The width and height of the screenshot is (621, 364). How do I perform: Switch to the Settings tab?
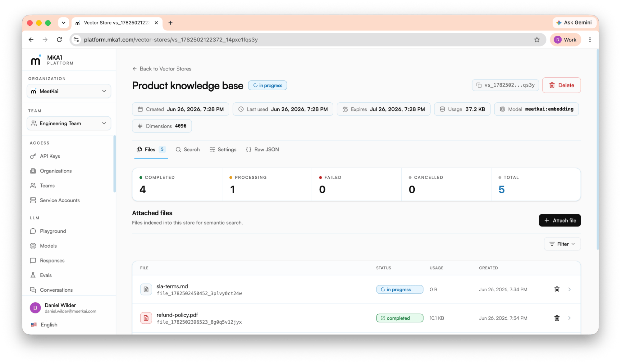(x=223, y=150)
